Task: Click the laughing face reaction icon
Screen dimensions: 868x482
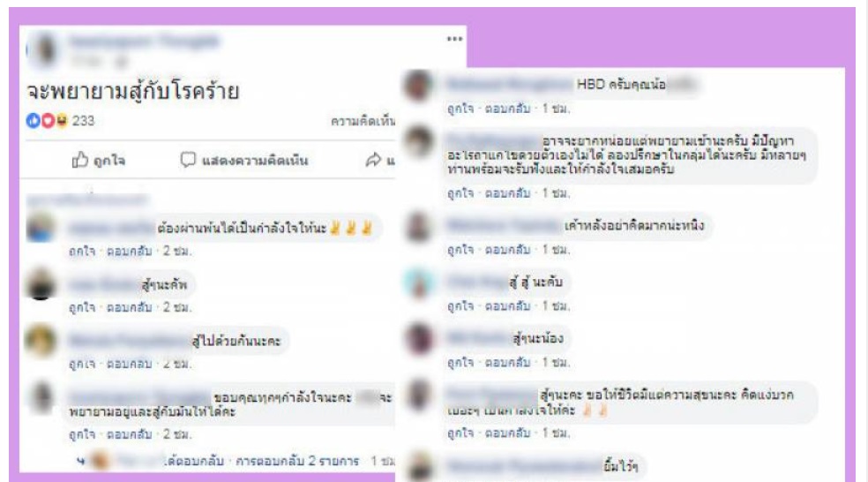Action: click(x=62, y=120)
